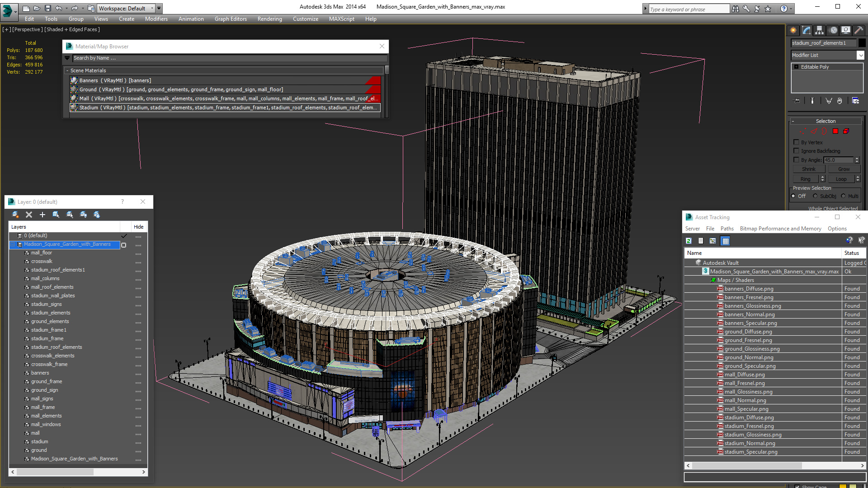The height and width of the screenshot is (488, 868).
Task: Enable the By Angle checkbox
Action: pos(796,160)
